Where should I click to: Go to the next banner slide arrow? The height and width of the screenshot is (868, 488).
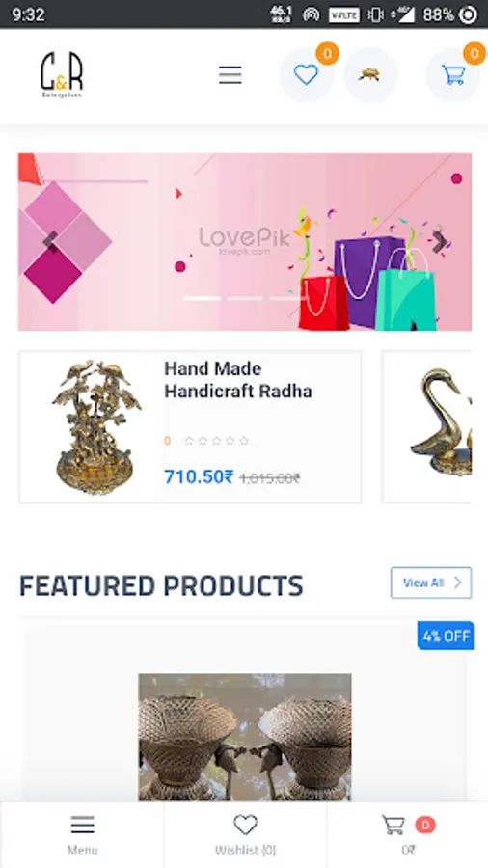440,242
